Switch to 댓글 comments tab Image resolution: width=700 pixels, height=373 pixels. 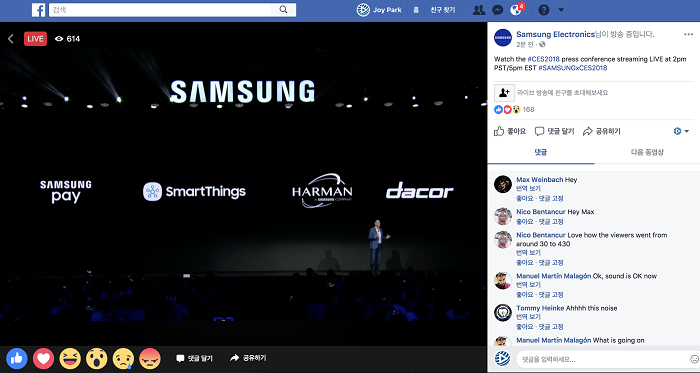(x=541, y=152)
